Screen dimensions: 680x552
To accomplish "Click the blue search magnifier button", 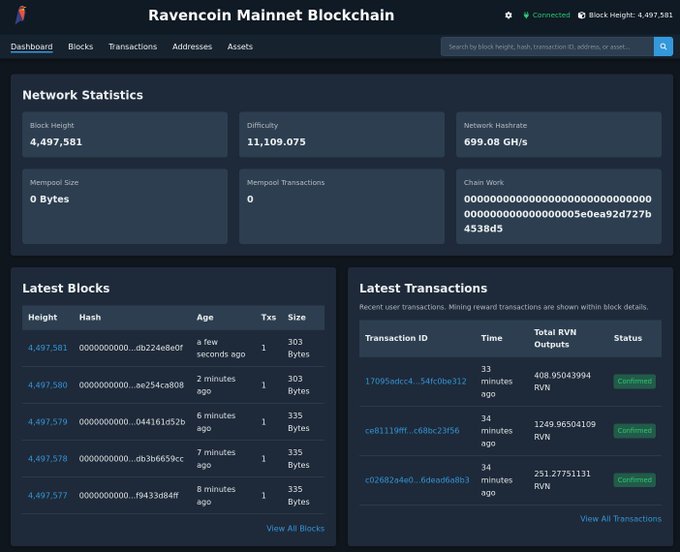I will (663, 46).
